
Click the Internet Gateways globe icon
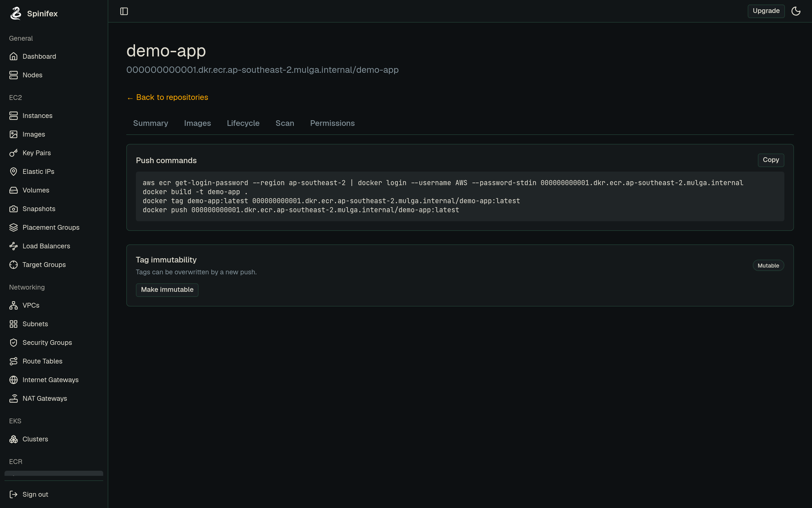(x=14, y=380)
